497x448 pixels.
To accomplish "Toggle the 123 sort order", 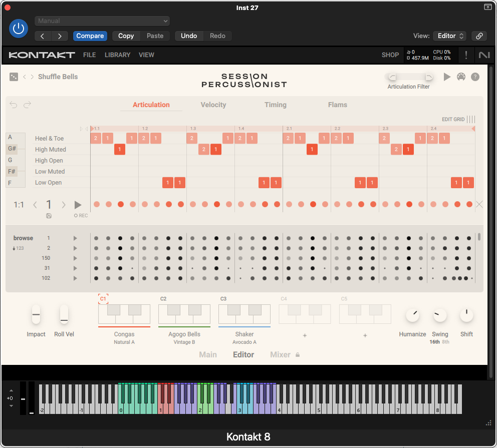I will click(18, 248).
